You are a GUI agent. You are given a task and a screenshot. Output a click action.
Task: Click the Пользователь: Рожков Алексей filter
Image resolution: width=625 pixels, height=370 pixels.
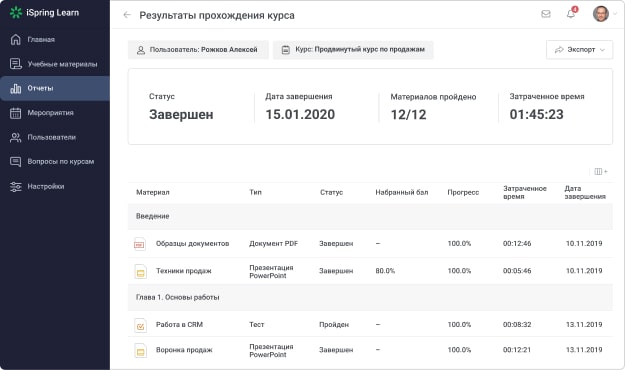[x=198, y=50]
